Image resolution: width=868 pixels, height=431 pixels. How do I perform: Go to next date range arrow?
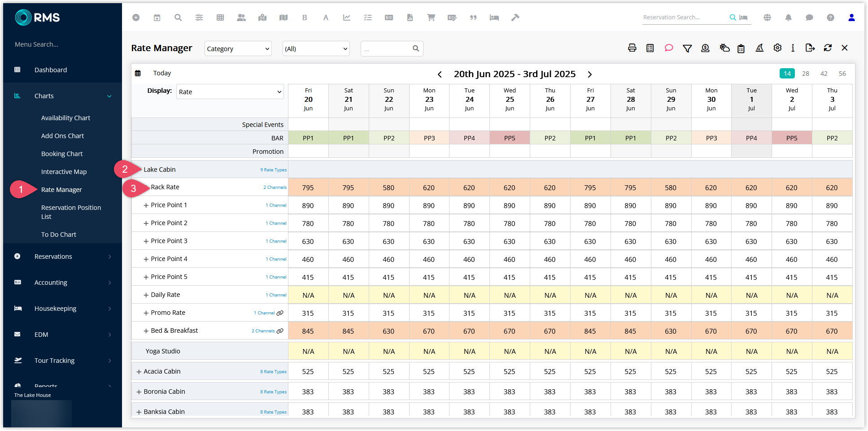590,74
